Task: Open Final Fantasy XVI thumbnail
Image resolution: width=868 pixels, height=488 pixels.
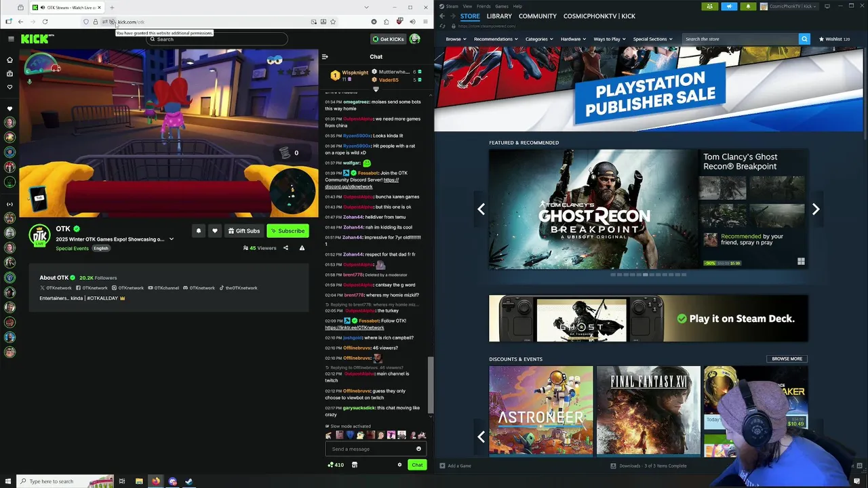Action: click(x=648, y=410)
